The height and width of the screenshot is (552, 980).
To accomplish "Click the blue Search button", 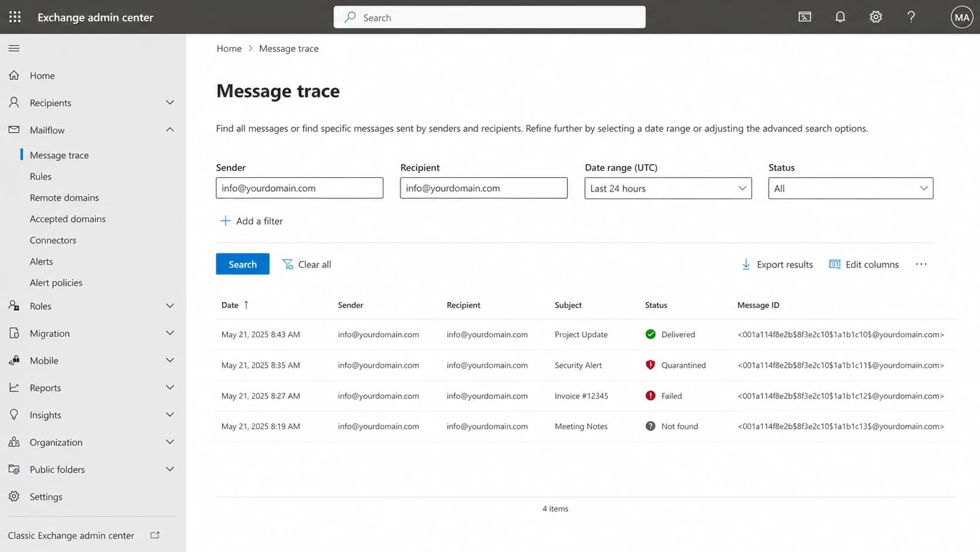I will 243,264.
